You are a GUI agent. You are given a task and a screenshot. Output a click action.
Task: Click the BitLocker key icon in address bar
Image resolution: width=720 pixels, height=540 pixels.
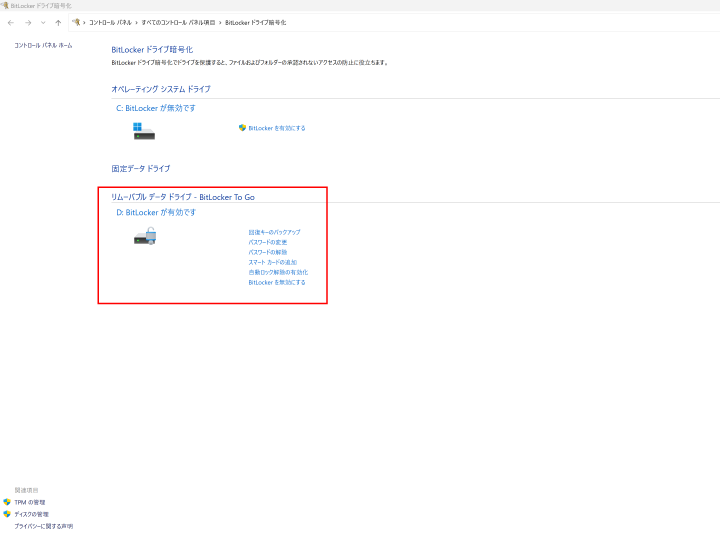click(x=76, y=22)
